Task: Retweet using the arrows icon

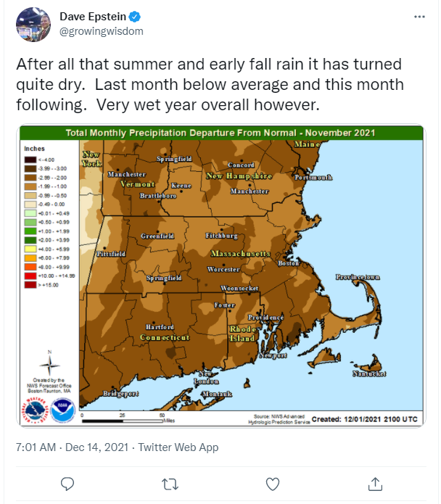Action: [x=170, y=484]
